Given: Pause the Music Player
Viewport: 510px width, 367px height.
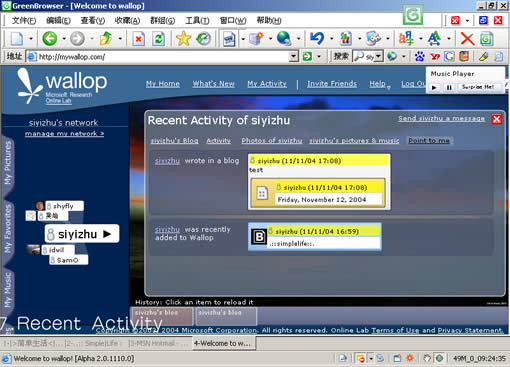Looking at the screenshot, I should pos(449,87).
